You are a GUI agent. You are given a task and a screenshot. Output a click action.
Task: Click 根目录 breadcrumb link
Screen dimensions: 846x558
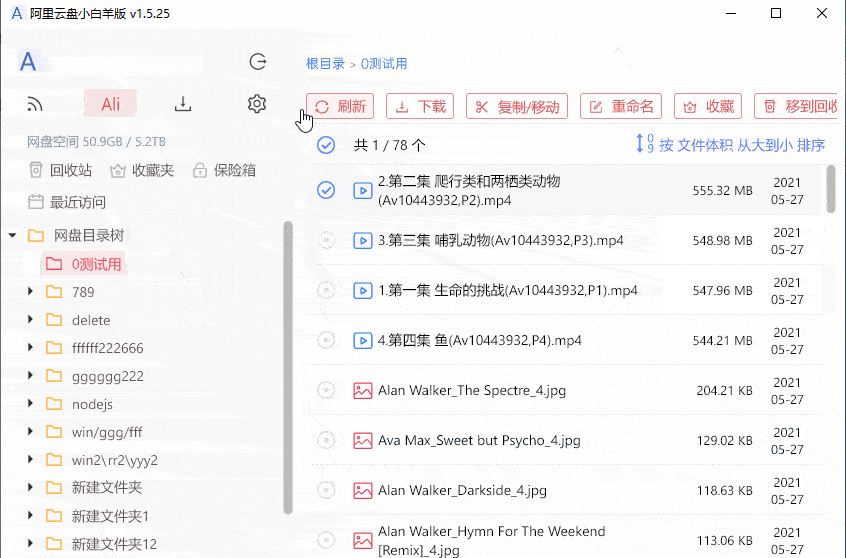click(325, 63)
